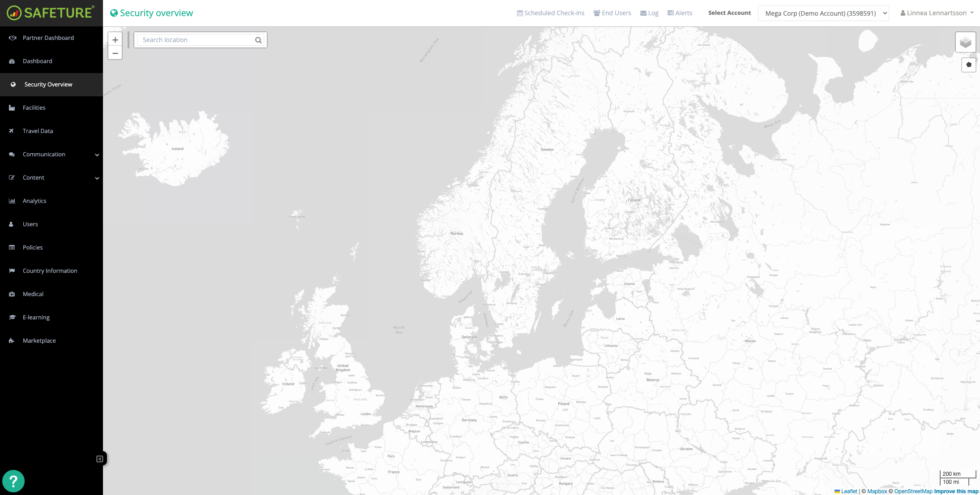Open the Alerts page

point(680,13)
